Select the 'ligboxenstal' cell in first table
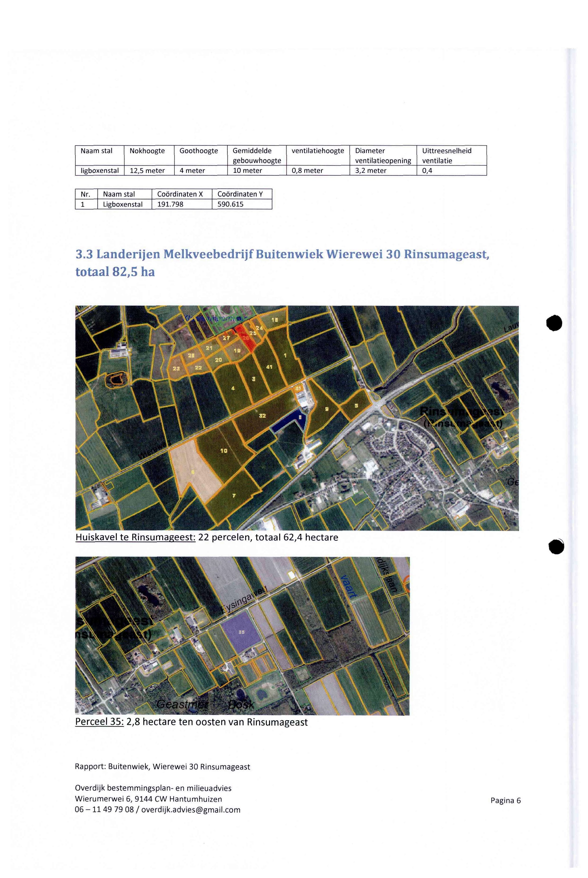 click(x=100, y=170)
